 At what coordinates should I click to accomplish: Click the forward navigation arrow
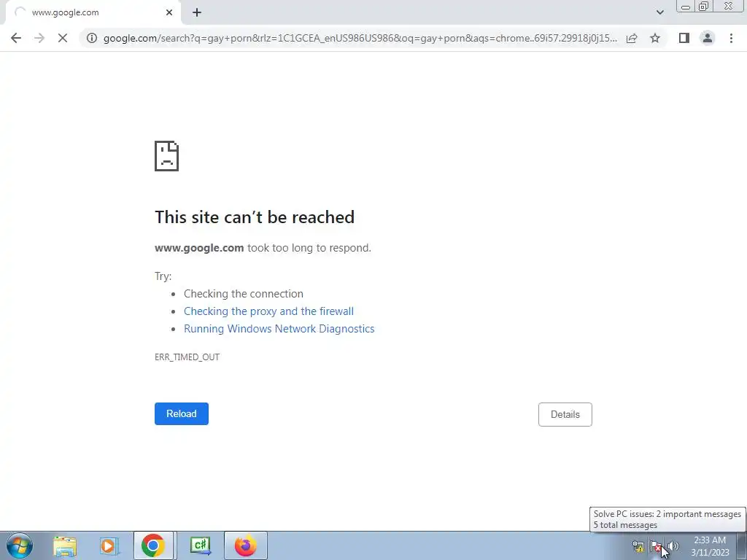[39, 38]
